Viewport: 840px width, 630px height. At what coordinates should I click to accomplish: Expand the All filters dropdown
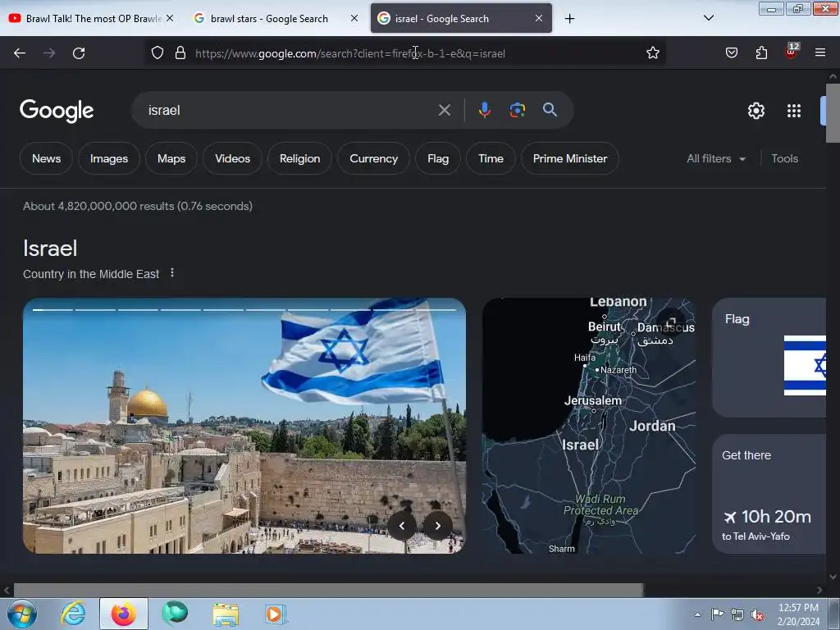tap(716, 158)
